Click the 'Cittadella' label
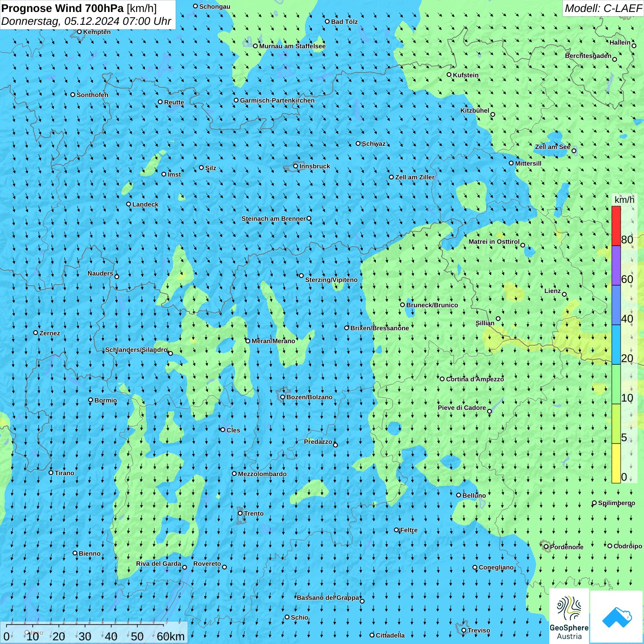This screenshot has height=644, width=644. coord(391,635)
